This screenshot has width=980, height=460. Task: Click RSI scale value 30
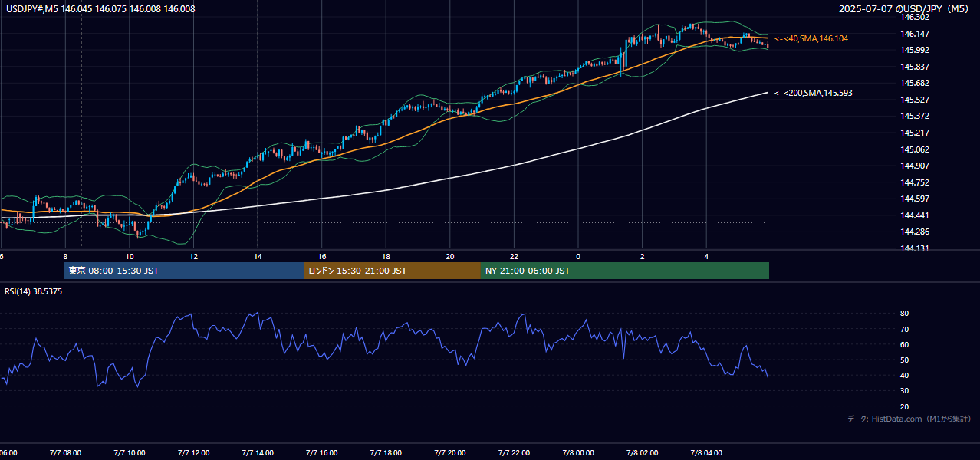click(905, 391)
